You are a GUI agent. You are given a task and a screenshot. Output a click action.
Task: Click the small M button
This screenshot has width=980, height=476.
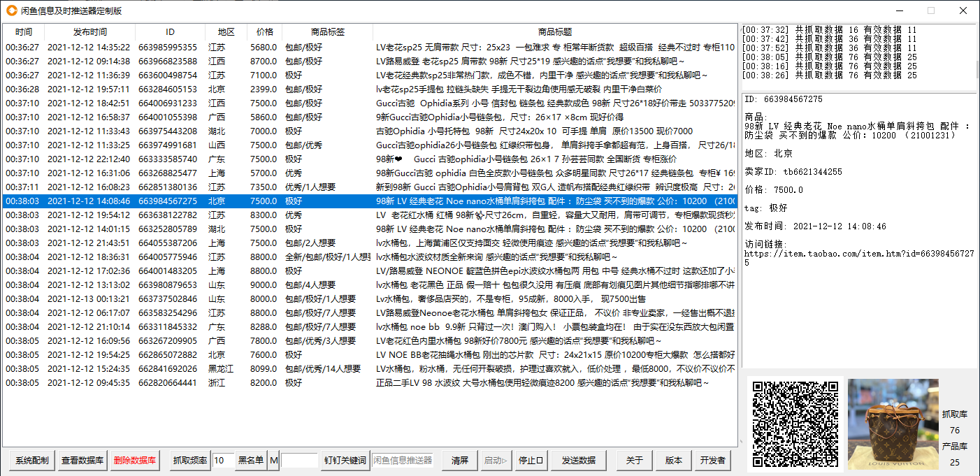click(273, 461)
